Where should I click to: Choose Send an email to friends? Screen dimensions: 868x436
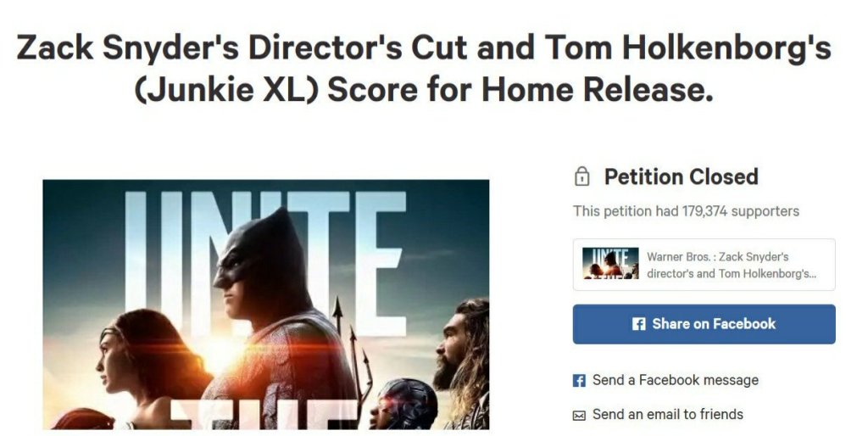(668, 415)
